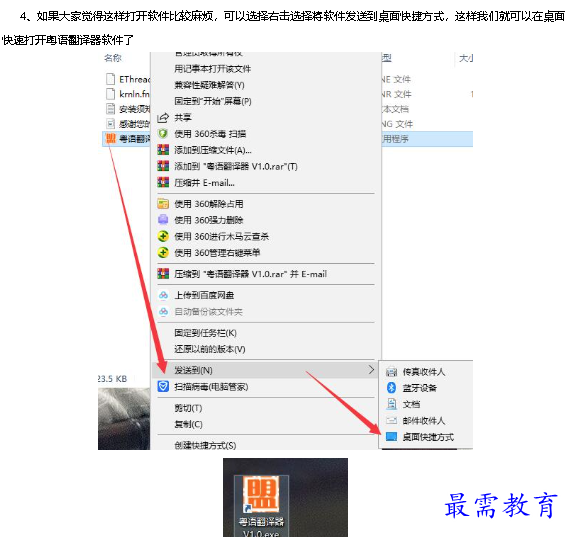Click the document icon beside 文档
Viewport: 566px width, 537px height.
[x=392, y=404]
